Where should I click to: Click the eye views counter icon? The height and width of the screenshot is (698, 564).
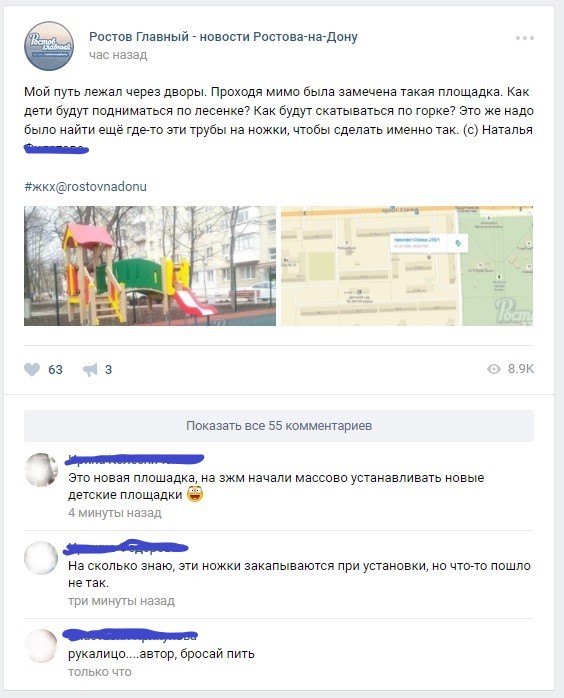point(494,369)
